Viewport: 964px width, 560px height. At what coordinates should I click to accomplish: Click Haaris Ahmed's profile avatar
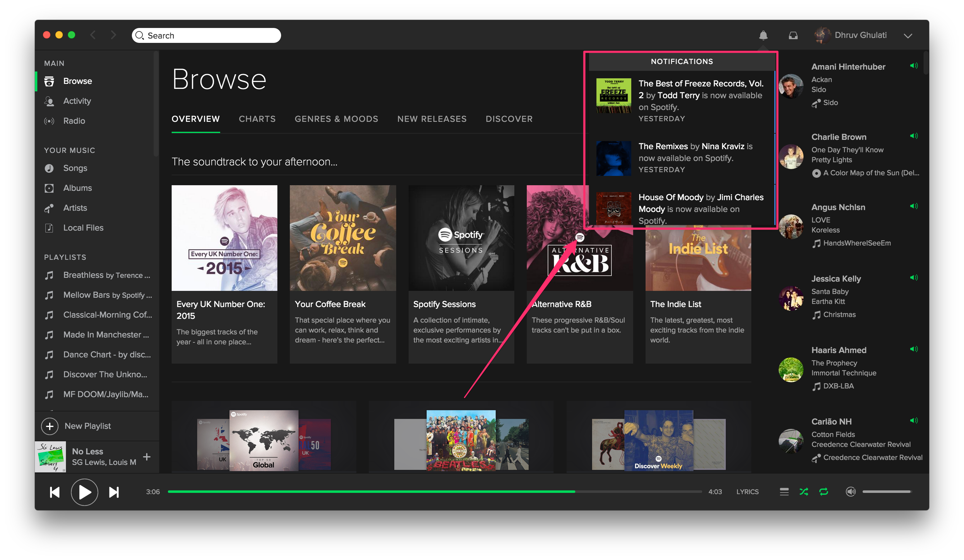tap(791, 370)
